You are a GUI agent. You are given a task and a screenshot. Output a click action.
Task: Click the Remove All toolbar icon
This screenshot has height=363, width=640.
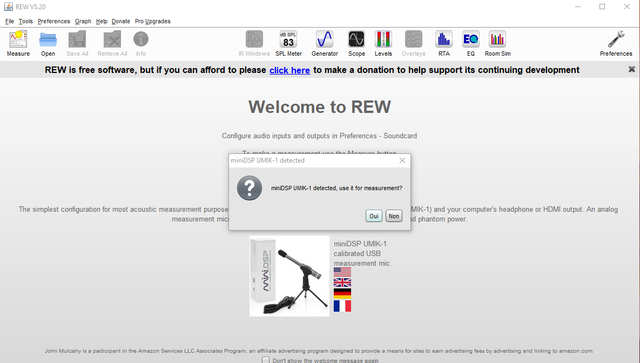click(112, 43)
